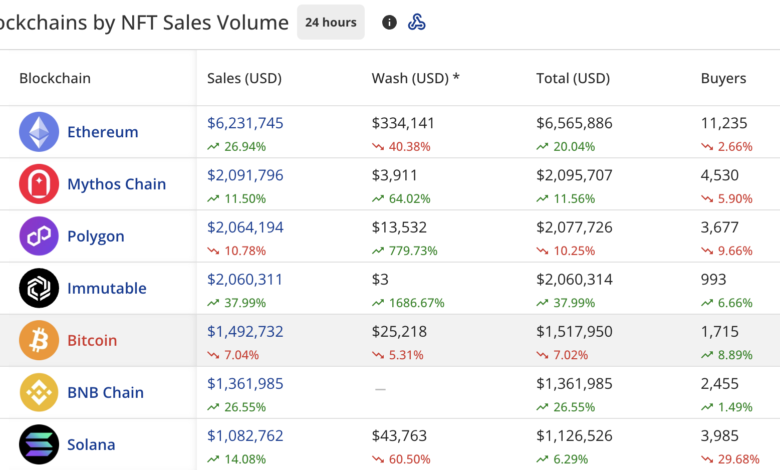This screenshot has height=470, width=780.
Task: Click the info circle icon
Action: [390, 22]
